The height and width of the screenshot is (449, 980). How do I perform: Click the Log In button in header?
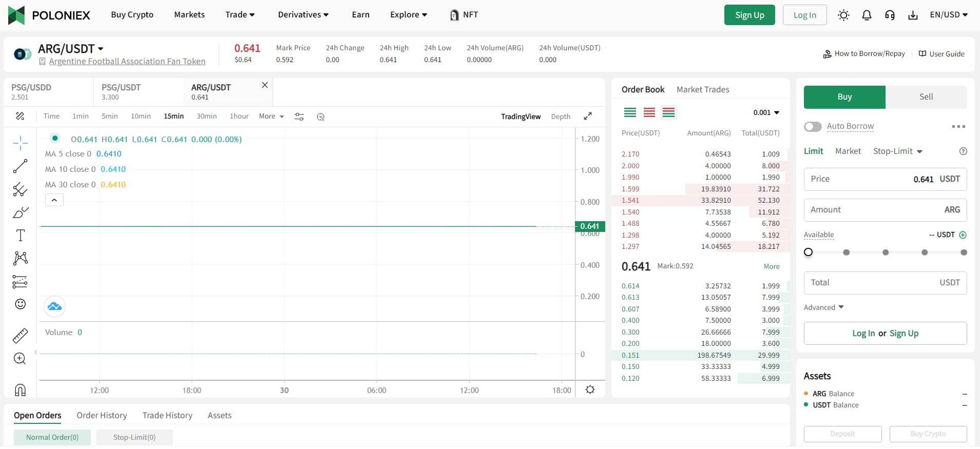[804, 15]
